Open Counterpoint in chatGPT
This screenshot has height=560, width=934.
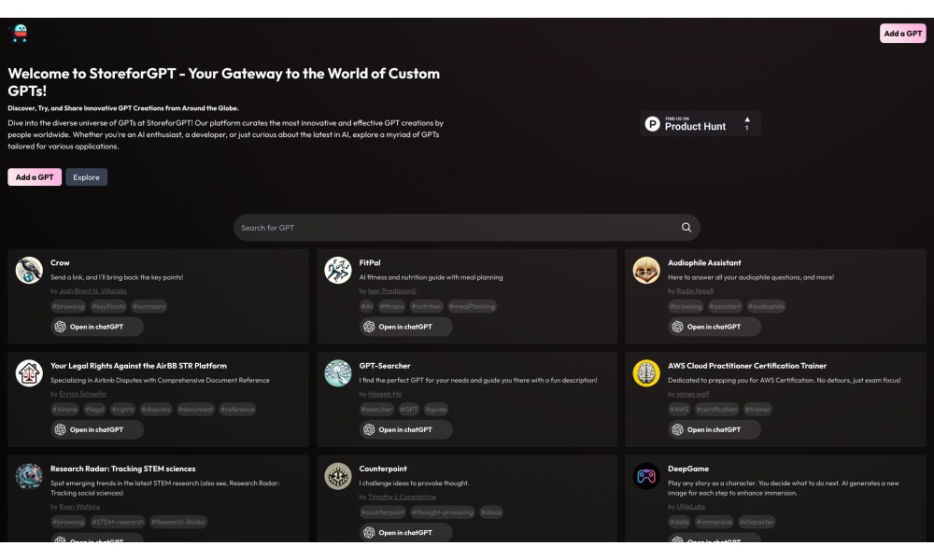click(405, 533)
